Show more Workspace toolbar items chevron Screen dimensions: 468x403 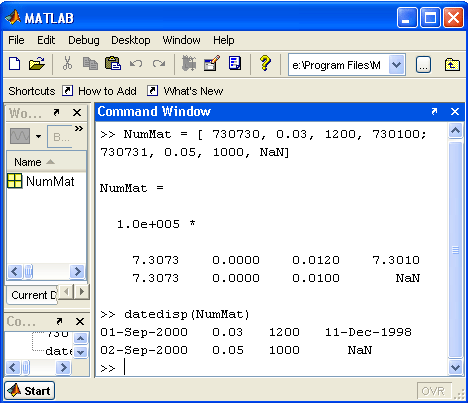pos(79,129)
